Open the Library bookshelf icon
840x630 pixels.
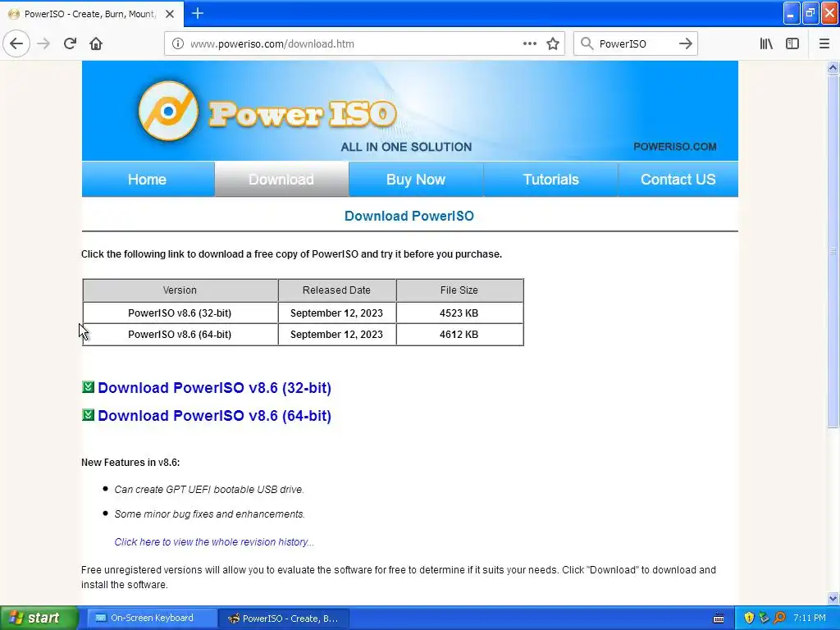[766, 43]
